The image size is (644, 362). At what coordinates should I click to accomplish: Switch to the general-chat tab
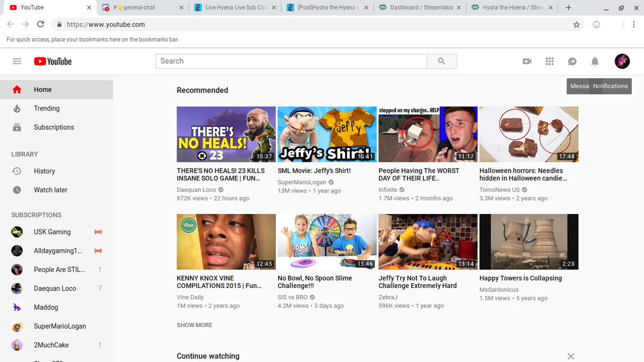pyautogui.click(x=142, y=8)
